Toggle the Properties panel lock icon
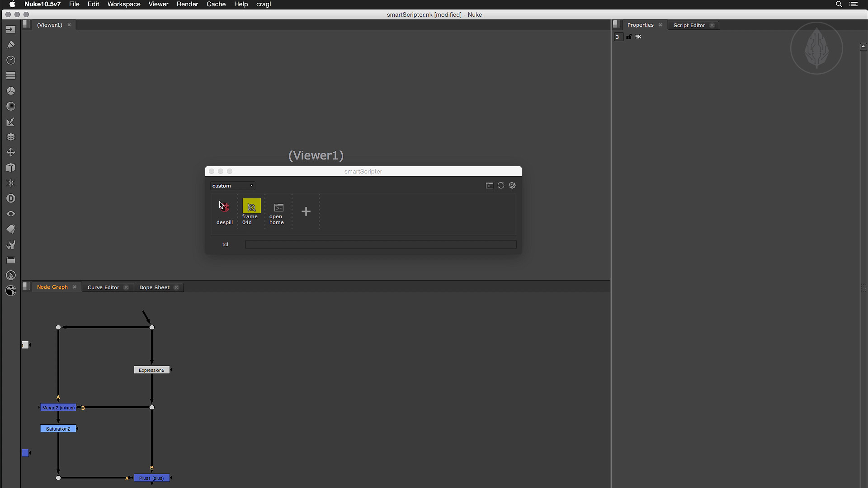868x488 pixels. [629, 37]
